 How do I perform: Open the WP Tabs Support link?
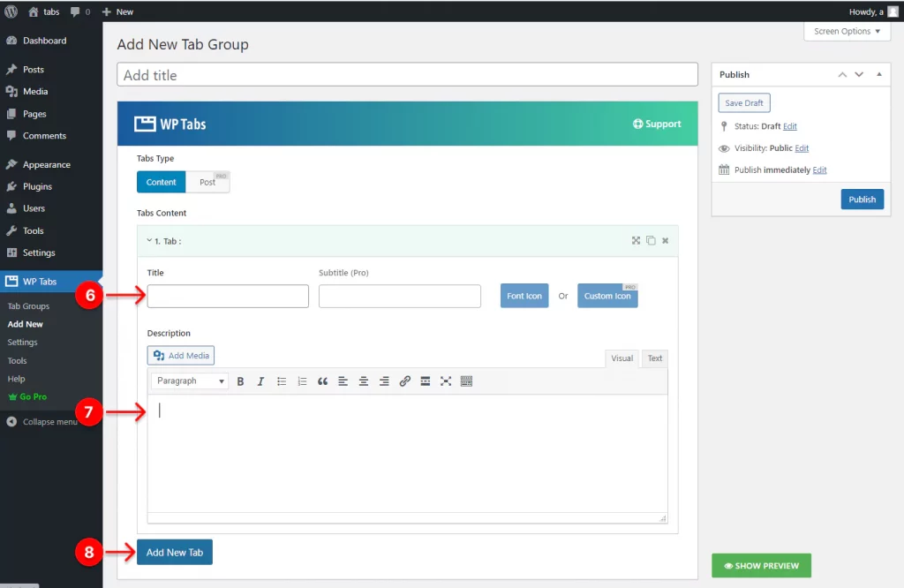coord(657,124)
